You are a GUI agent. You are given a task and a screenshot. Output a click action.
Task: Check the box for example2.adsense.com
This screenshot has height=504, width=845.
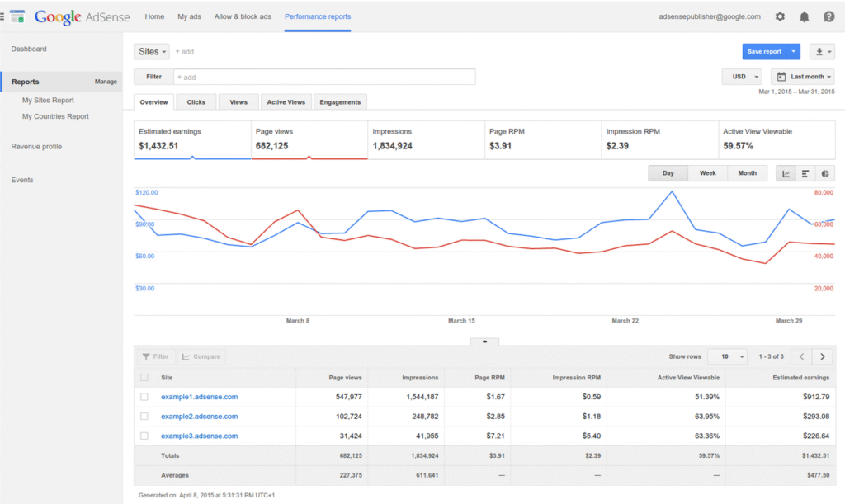[x=144, y=417]
